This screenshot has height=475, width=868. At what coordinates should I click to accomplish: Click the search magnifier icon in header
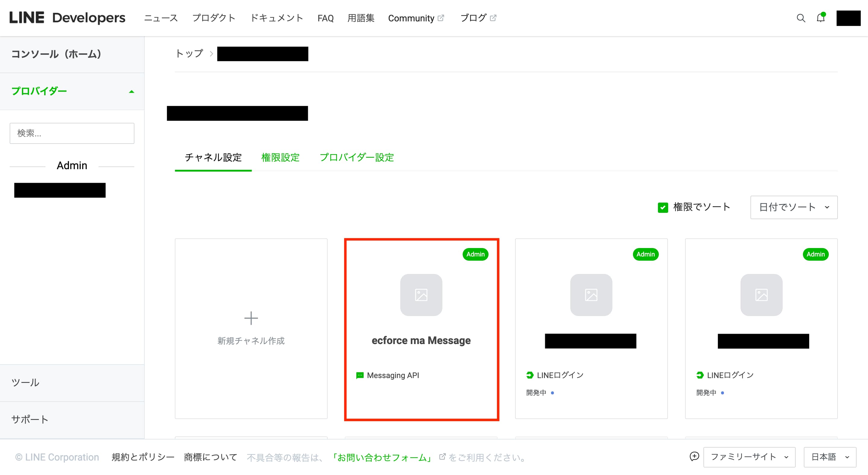800,18
